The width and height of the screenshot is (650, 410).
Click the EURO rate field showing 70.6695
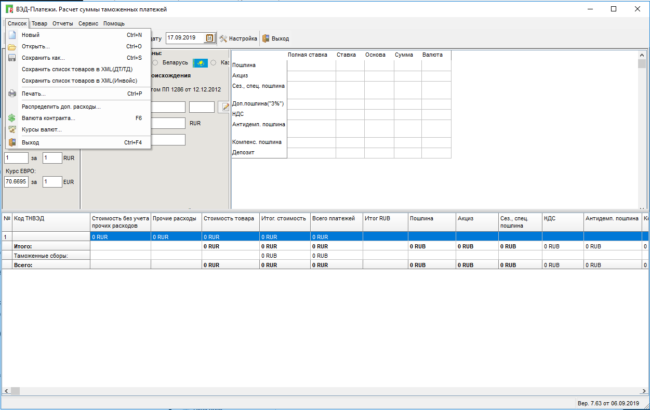point(15,182)
